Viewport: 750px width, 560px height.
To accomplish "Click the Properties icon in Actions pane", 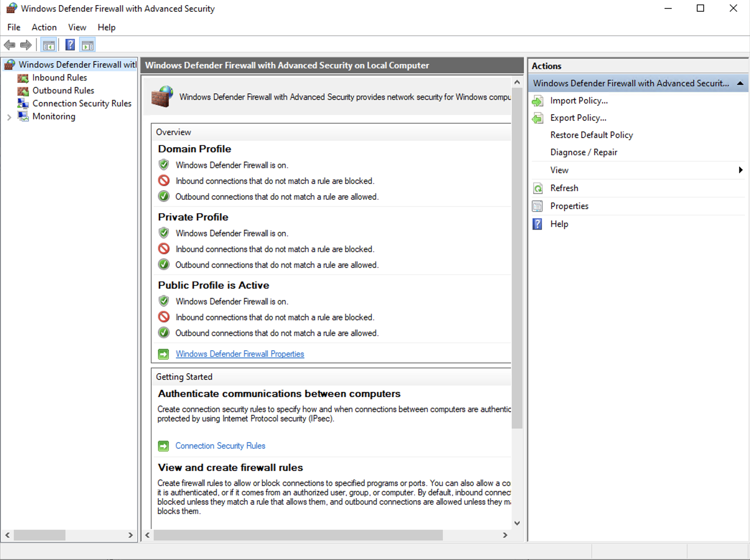I will (x=538, y=206).
